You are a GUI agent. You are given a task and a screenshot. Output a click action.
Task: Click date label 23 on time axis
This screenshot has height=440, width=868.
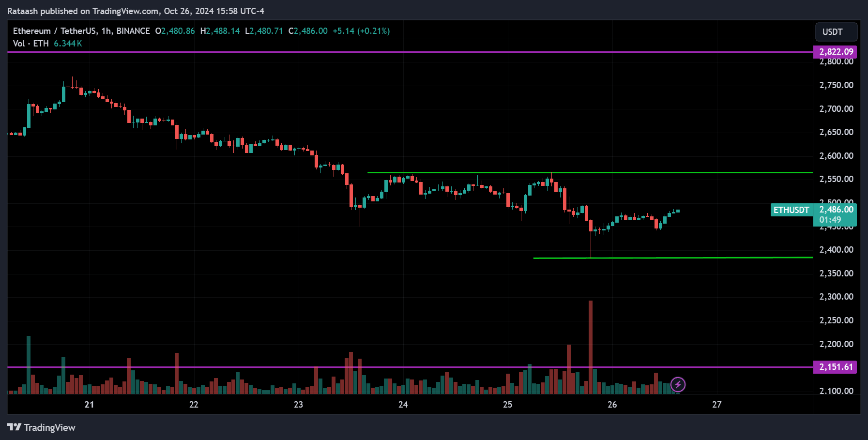[x=298, y=405]
